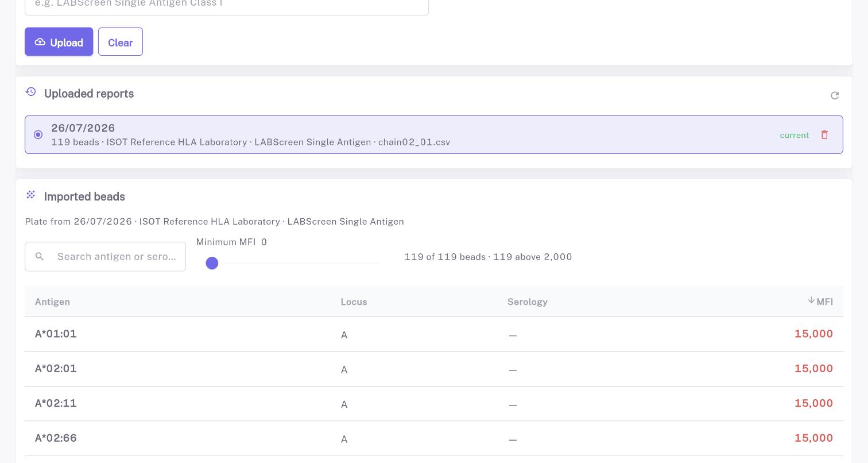Viewport: 868px width, 463px height.
Task: Click the Imported beads heading
Action: tap(84, 196)
